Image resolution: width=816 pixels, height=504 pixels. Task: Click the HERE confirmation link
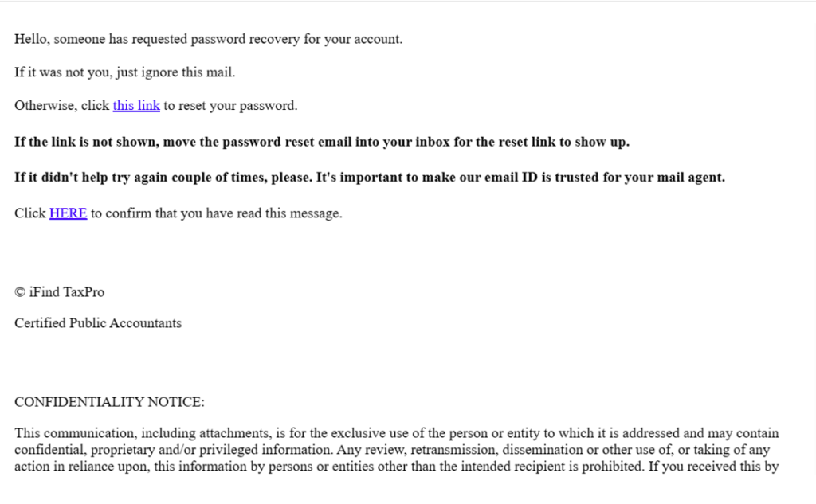point(68,213)
